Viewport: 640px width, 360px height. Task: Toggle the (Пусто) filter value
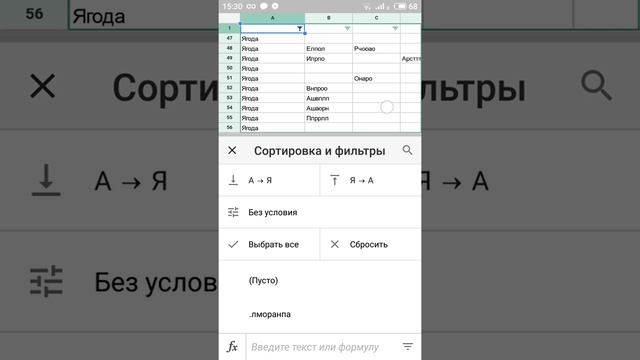point(320,280)
